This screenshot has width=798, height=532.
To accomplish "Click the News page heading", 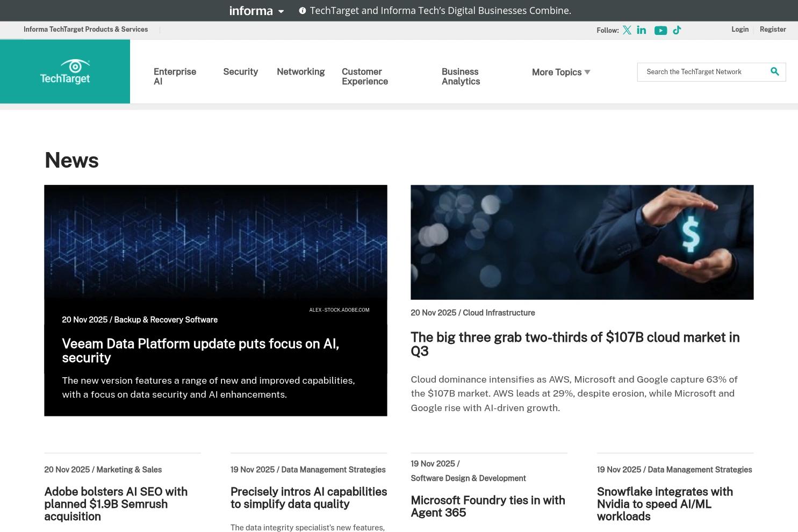I will pyautogui.click(x=71, y=160).
